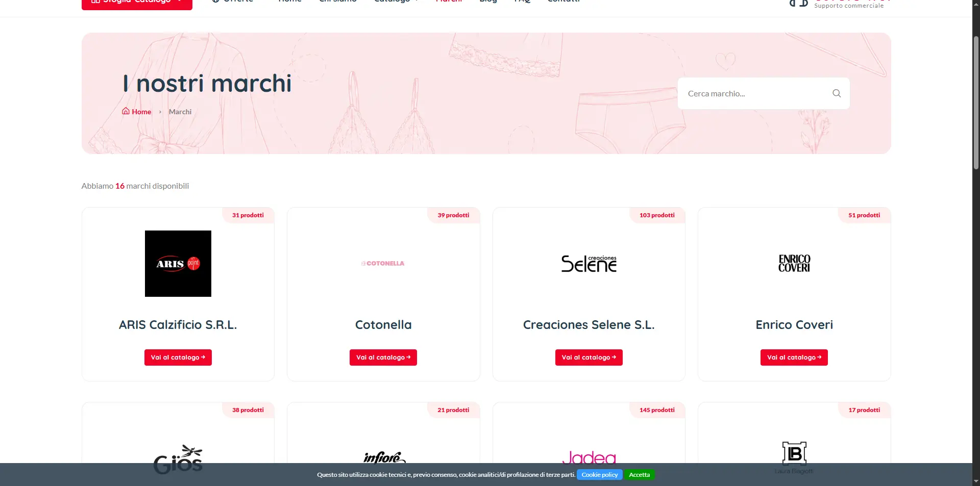Screen dimensions: 980x486
Task: Click the ARIS point logo image
Action: [178, 264]
